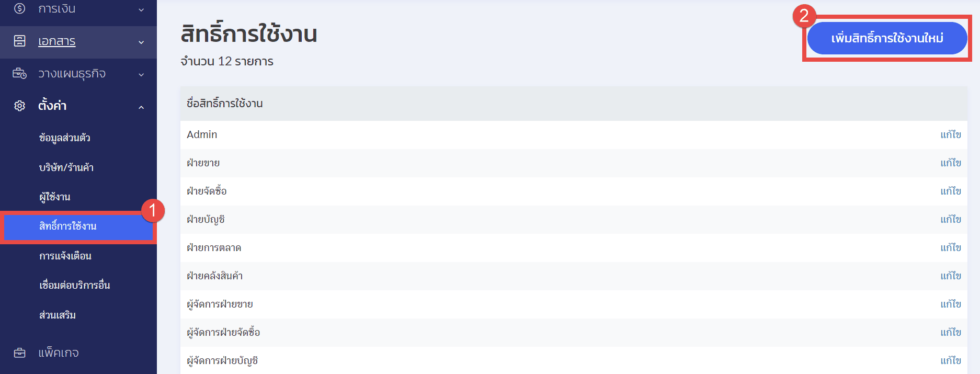Click the แพ็คเกจ package icon
The image size is (980, 374).
[x=19, y=353]
